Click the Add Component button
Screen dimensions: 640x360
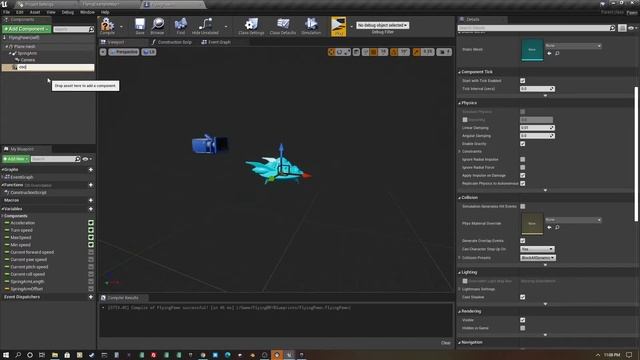point(27,29)
